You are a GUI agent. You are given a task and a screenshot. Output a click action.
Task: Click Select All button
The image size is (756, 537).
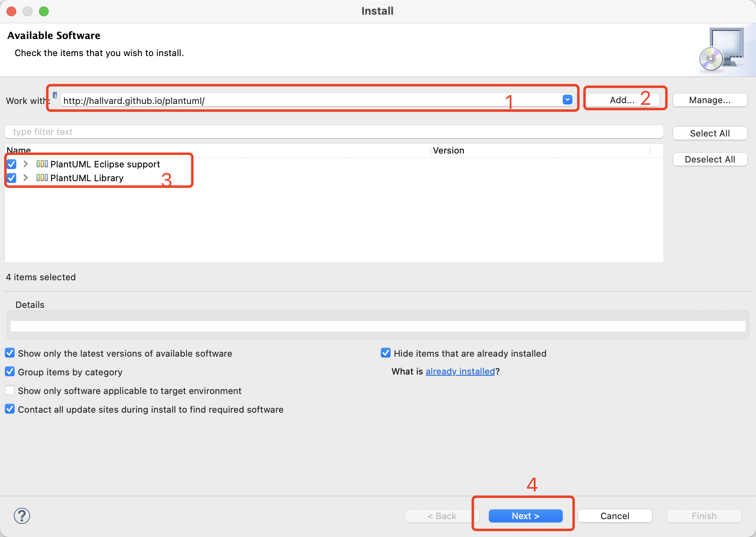pyautogui.click(x=710, y=133)
